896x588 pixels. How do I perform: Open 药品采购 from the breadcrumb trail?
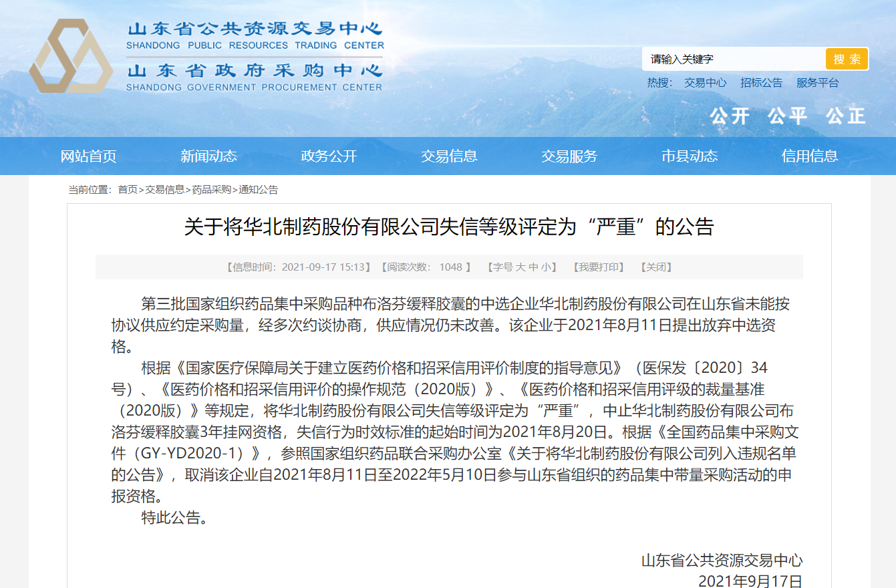pyautogui.click(x=212, y=190)
